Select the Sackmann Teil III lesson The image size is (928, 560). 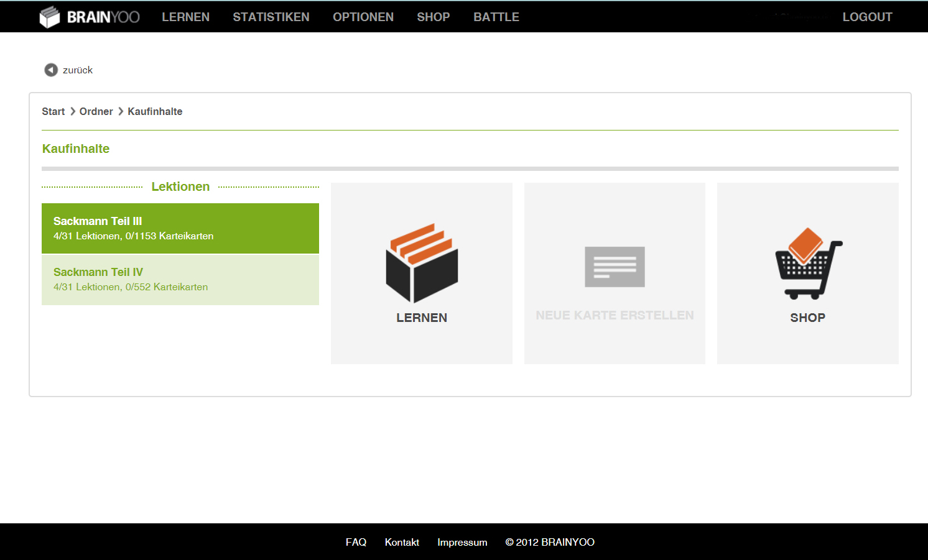[180, 228]
